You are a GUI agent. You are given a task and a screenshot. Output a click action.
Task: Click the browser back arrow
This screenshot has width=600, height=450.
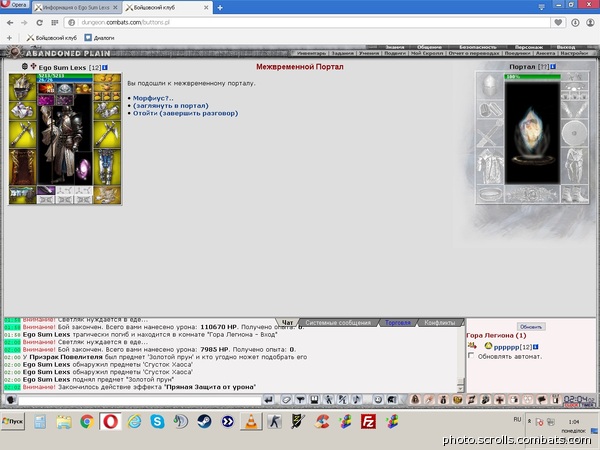10,23
